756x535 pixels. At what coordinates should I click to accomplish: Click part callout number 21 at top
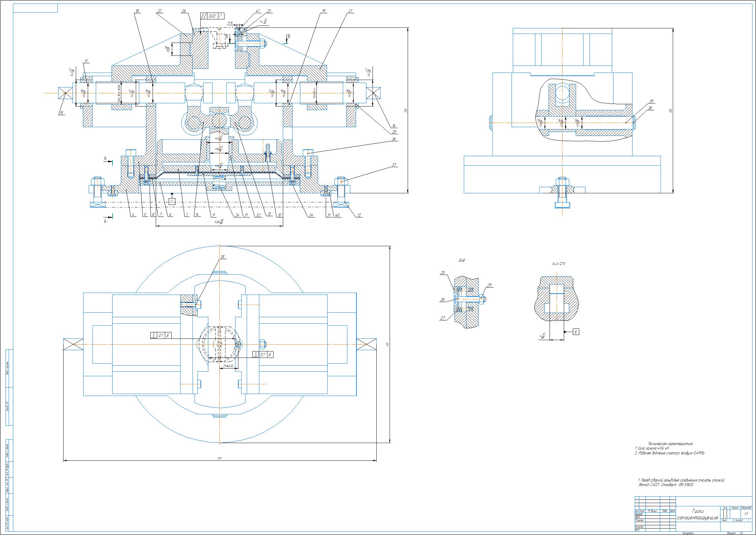pos(350,11)
